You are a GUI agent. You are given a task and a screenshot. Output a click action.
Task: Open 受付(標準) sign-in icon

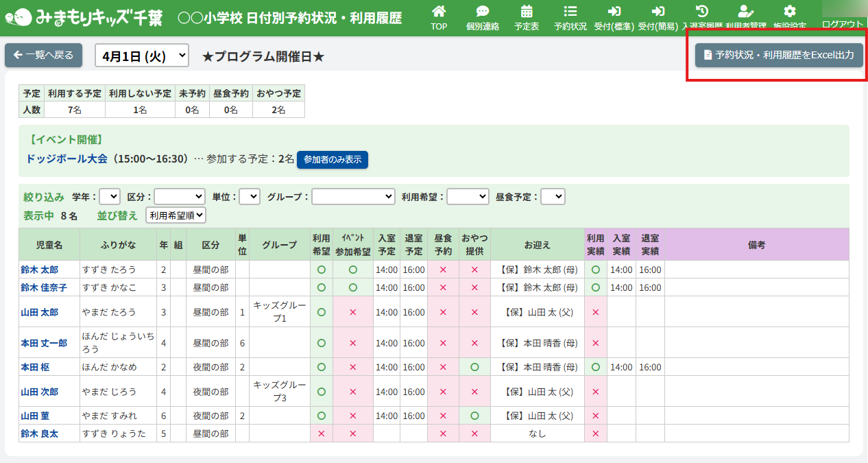[x=614, y=12]
